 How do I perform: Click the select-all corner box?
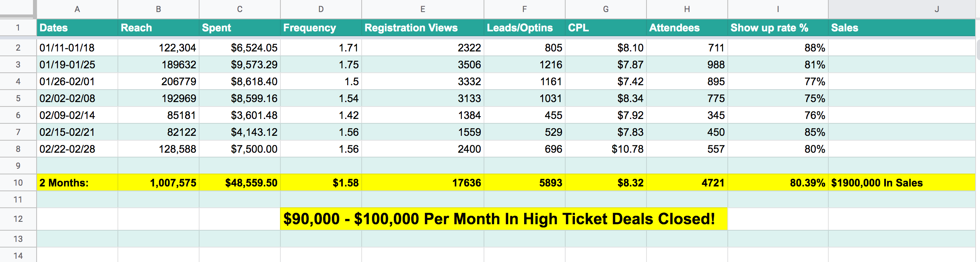18,8
